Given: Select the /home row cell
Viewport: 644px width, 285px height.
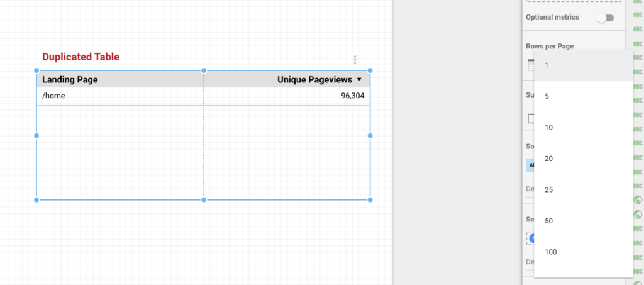Looking at the screenshot, I should pos(53,96).
